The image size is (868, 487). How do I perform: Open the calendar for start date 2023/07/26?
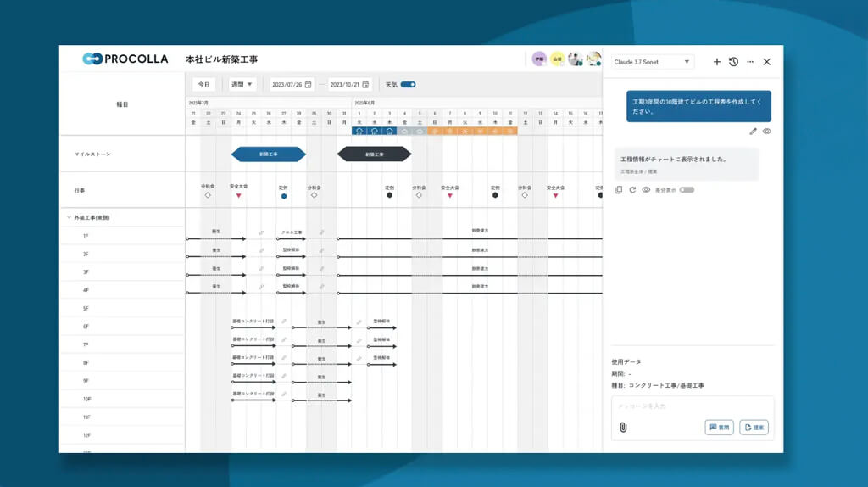(309, 85)
